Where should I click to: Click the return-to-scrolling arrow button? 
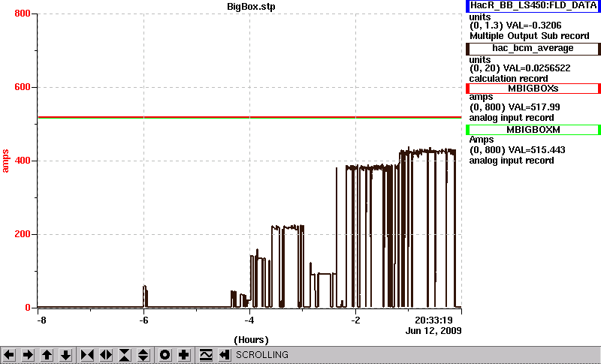point(224,355)
